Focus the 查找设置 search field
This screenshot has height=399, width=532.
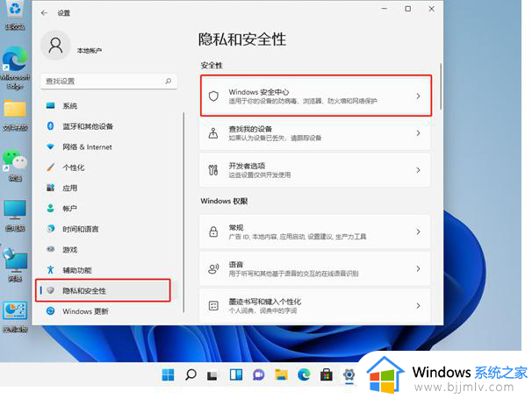click(x=109, y=82)
